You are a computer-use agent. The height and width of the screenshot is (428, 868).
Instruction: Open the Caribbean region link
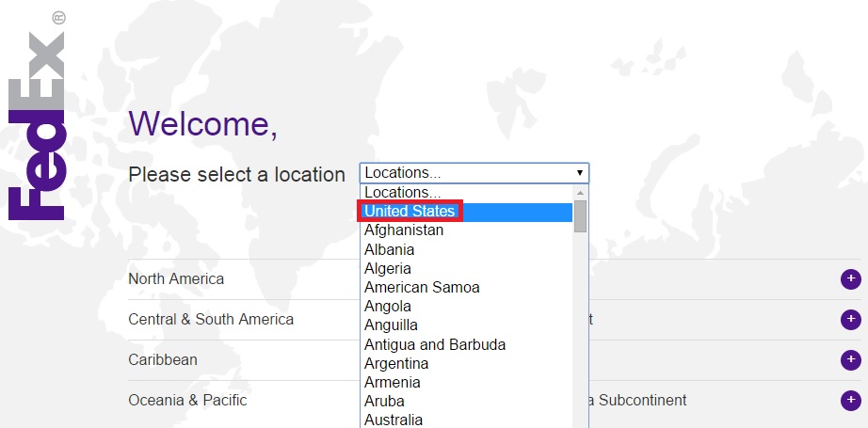tap(163, 359)
